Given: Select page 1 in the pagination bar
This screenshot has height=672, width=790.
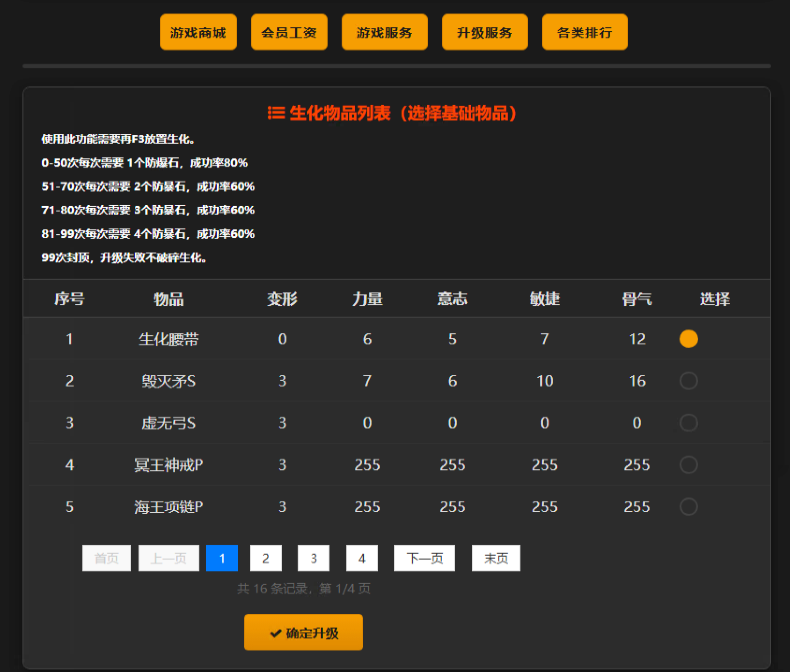Looking at the screenshot, I should click(x=222, y=558).
